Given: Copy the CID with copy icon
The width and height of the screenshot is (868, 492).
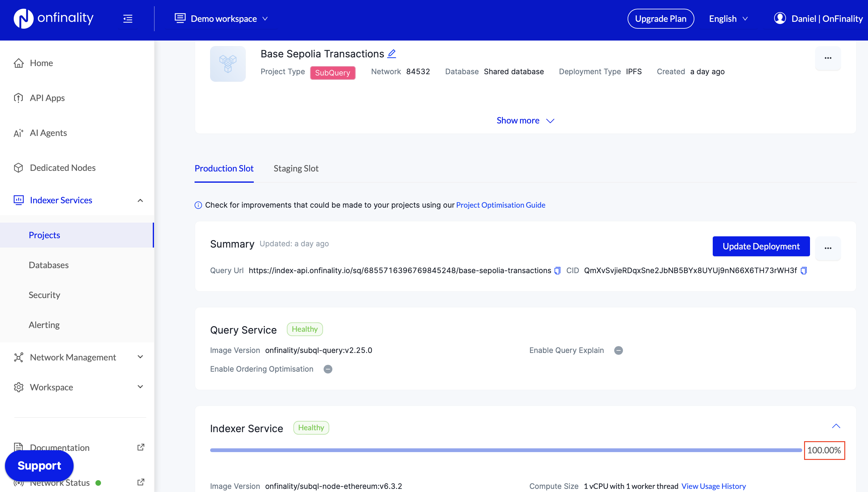Looking at the screenshot, I should [804, 271].
